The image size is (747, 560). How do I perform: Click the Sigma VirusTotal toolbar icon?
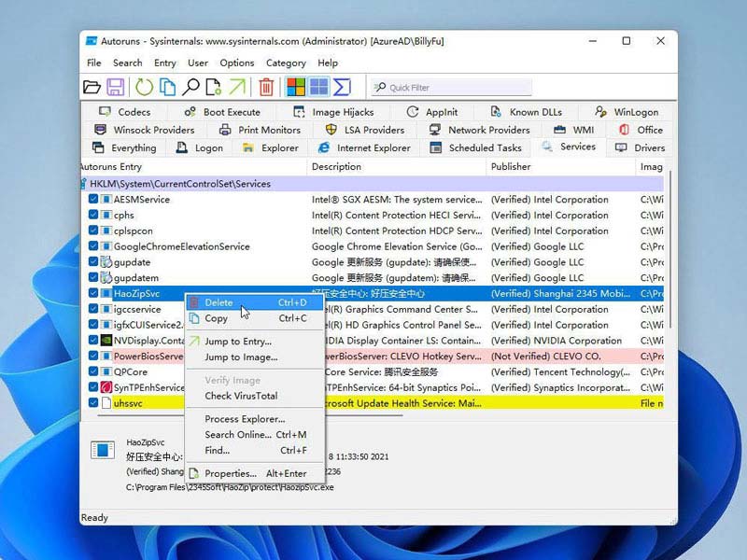coord(342,87)
